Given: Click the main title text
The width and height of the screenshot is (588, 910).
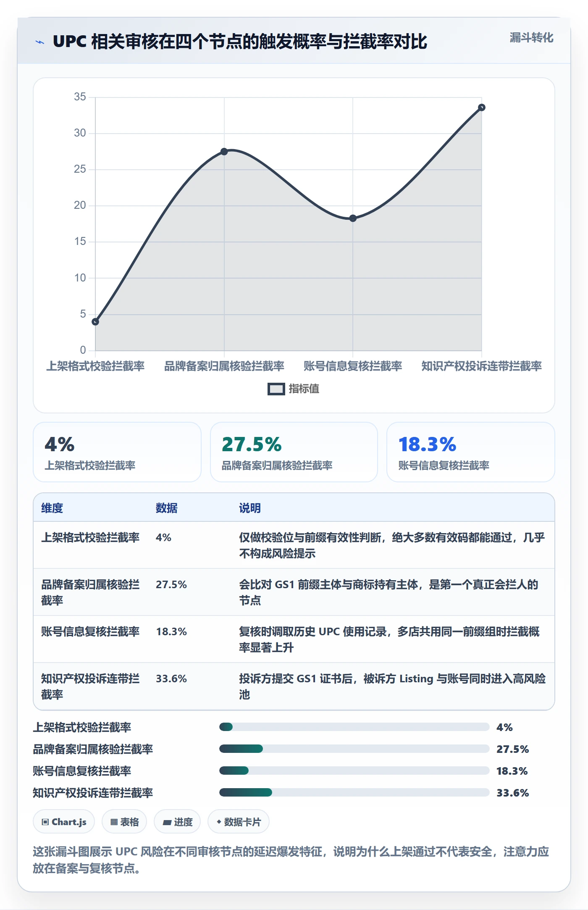Looking at the screenshot, I should (240, 42).
